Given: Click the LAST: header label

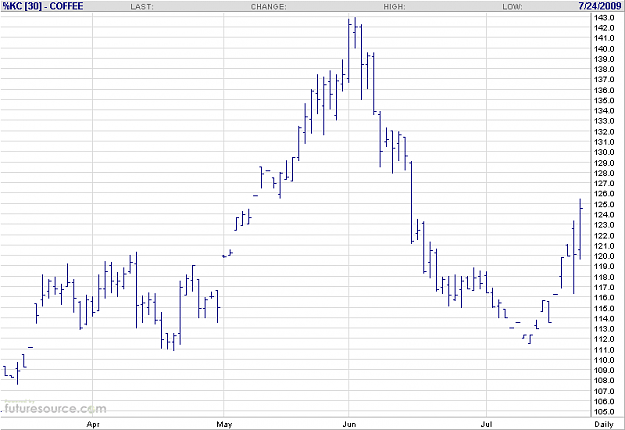Looking at the screenshot, I should tap(142, 7).
